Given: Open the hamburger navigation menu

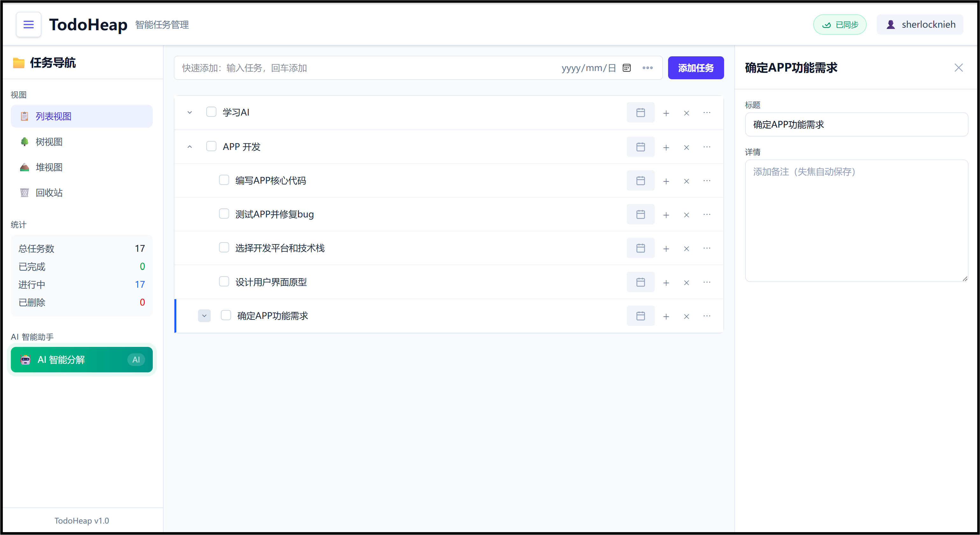Looking at the screenshot, I should (28, 25).
